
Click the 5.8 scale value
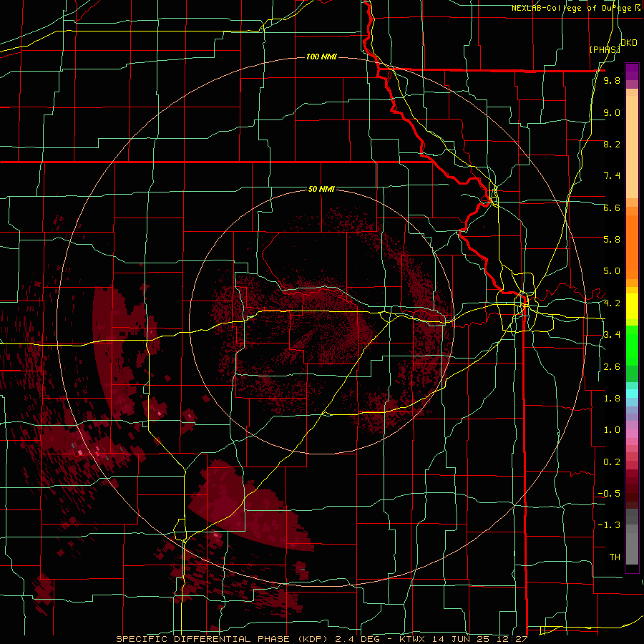click(x=612, y=240)
